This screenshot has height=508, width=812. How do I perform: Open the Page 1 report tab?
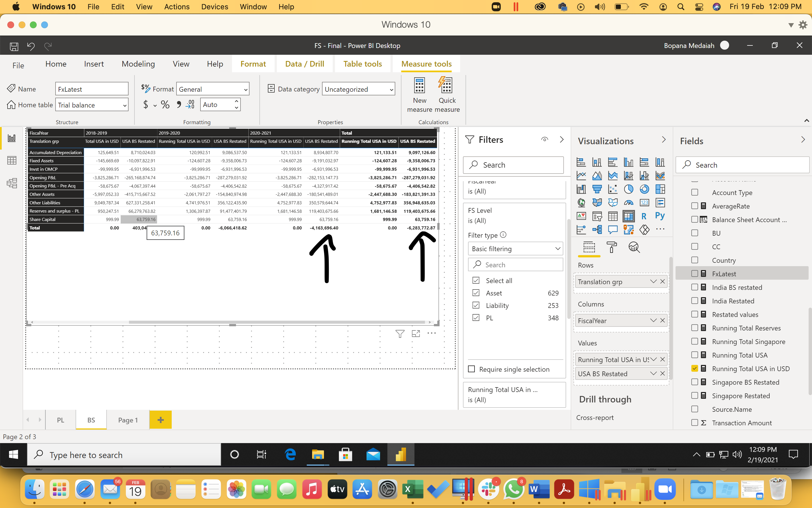tap(128, 420)
